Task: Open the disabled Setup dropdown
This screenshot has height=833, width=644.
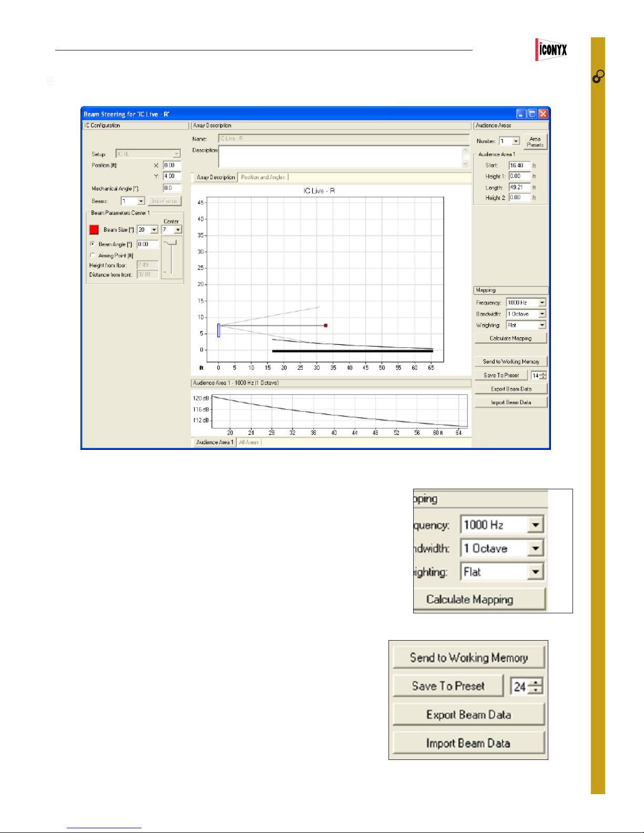Action: point(177,154)
